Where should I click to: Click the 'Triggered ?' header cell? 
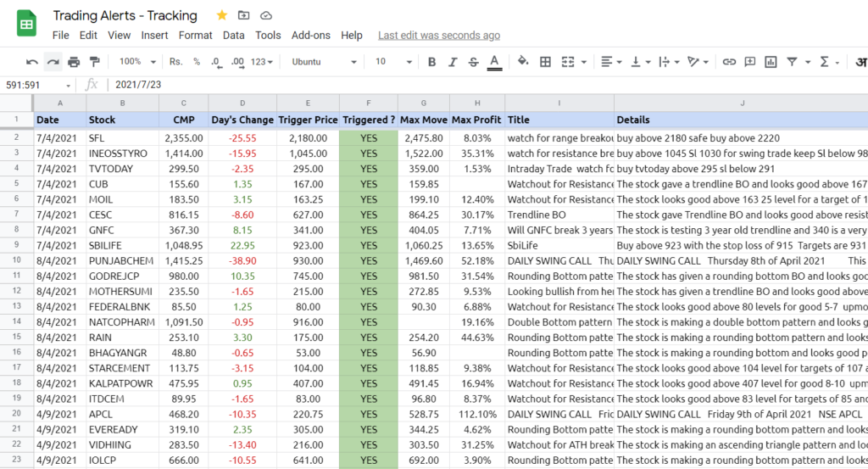tap(369, 120)
